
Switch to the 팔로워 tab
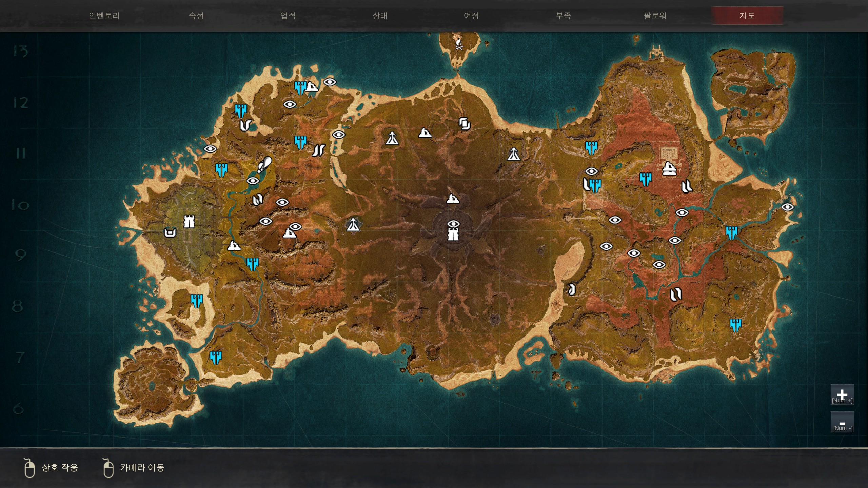tap(655, 16)
